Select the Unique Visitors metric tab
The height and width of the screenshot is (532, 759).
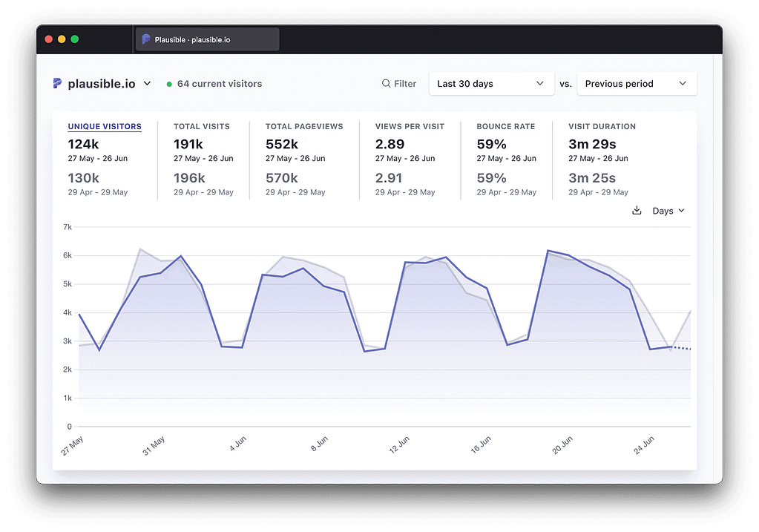tap(105, 127)
